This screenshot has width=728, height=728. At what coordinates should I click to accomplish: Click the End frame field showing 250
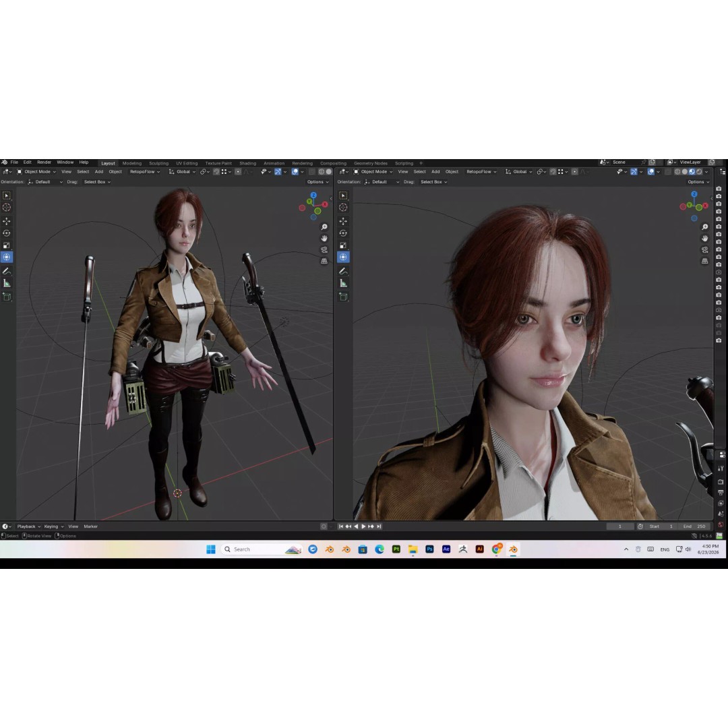pos(694,526)
